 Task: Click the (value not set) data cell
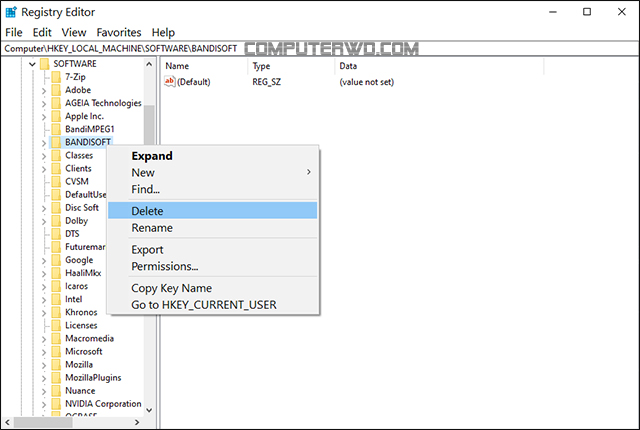point(367,82)
